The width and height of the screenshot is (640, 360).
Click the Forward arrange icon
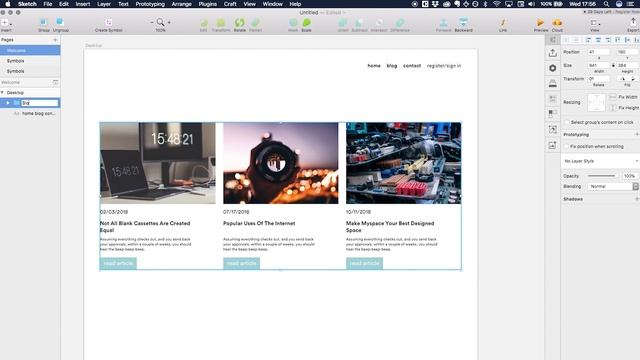[x=444, y=24]
